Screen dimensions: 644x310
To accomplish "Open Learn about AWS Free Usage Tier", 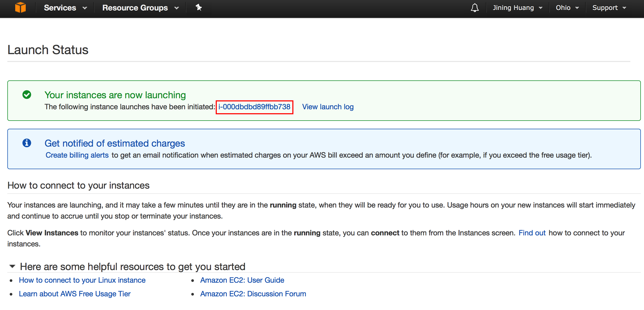I will tap(75, 294).
